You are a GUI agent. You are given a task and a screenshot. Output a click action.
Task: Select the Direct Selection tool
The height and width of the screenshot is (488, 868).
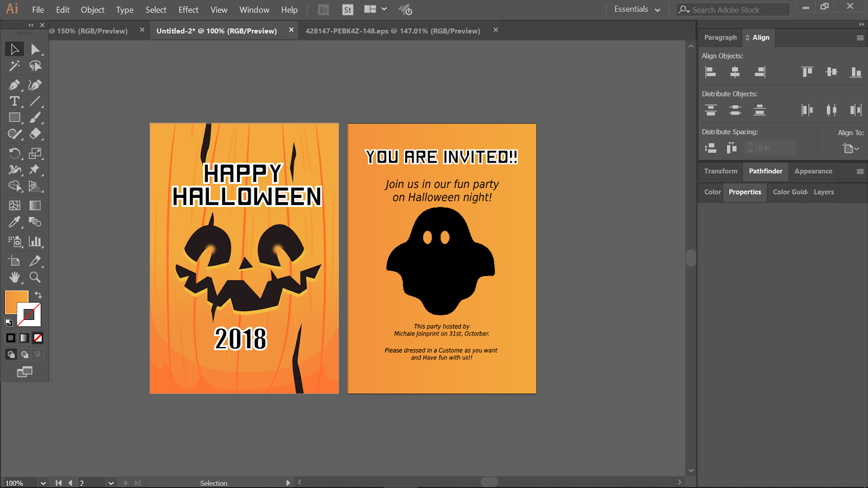35,49
